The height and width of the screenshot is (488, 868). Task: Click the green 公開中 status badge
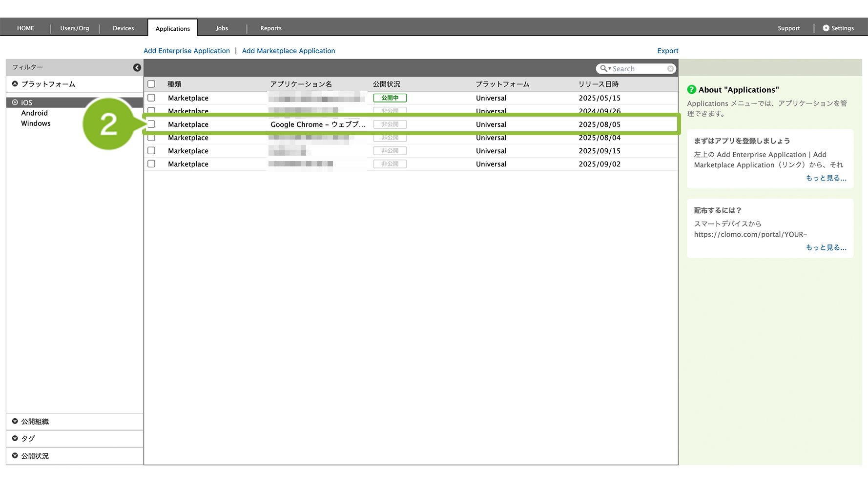[x=390, y=98]
